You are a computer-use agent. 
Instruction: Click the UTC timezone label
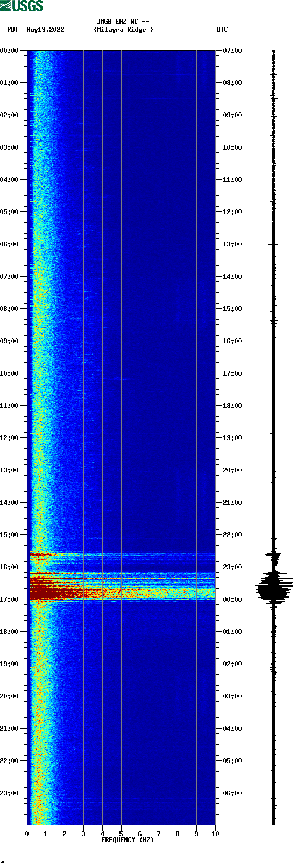[222, 30]
